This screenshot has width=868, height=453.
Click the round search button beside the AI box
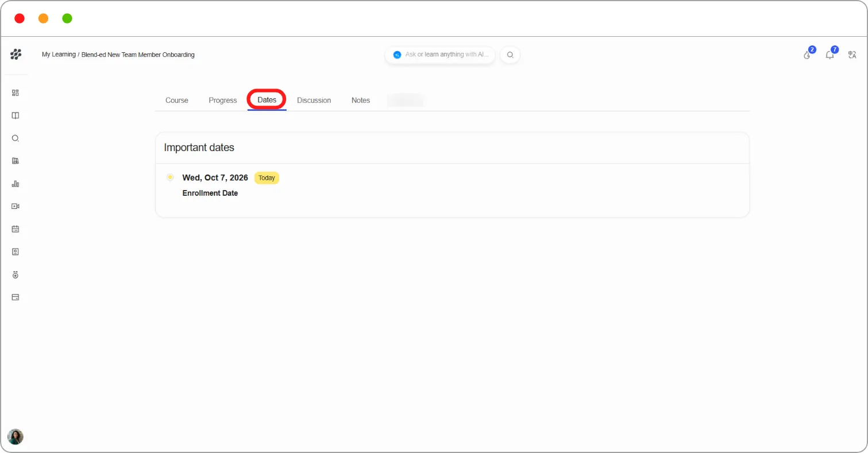[510, 55]
